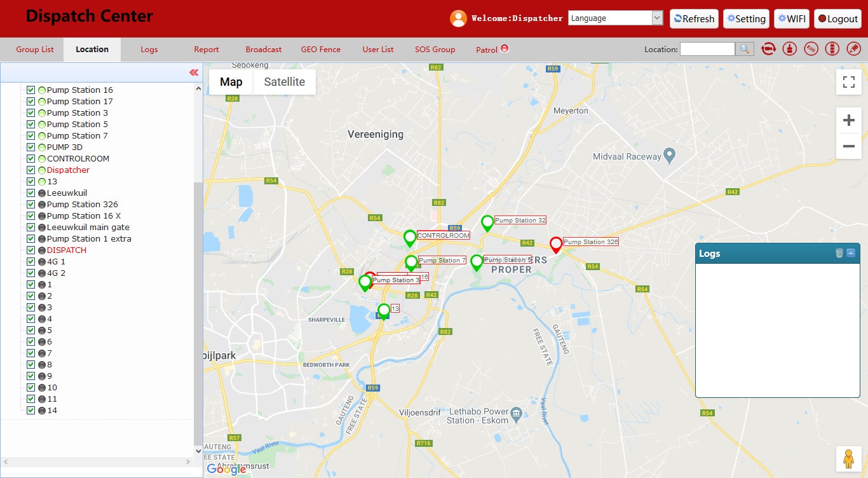Click the Logout button
The height and width of the screenshot is (478, 868).
click(x=837, y=18)
